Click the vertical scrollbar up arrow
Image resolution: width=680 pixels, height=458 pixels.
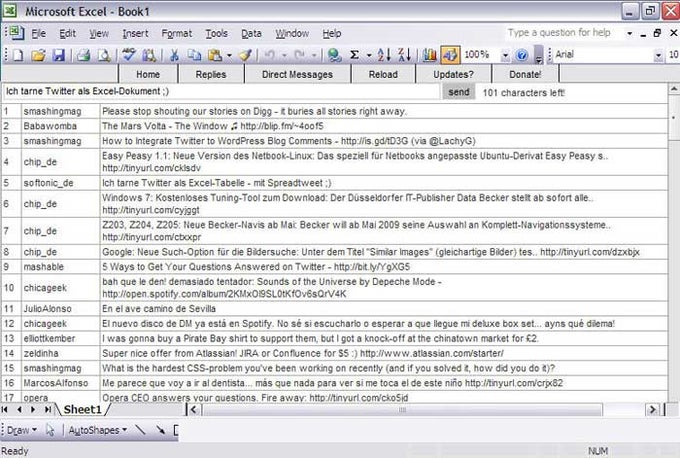[674, 89]
